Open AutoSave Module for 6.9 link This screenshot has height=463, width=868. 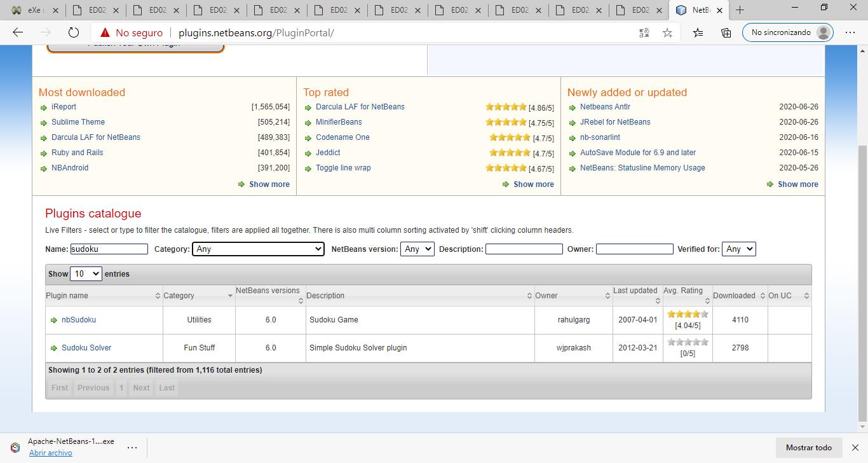pyautogui.click(x=638, y=153)
